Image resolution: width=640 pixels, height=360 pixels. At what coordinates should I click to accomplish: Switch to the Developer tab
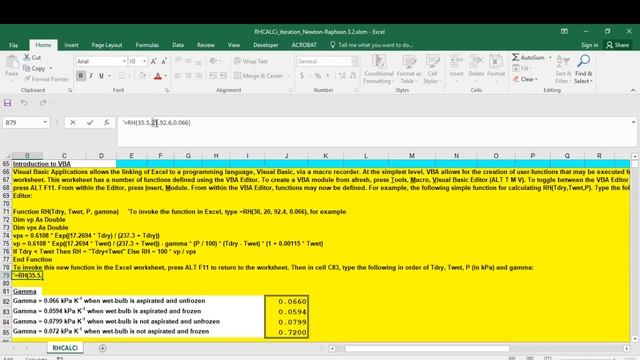(266, 45)
